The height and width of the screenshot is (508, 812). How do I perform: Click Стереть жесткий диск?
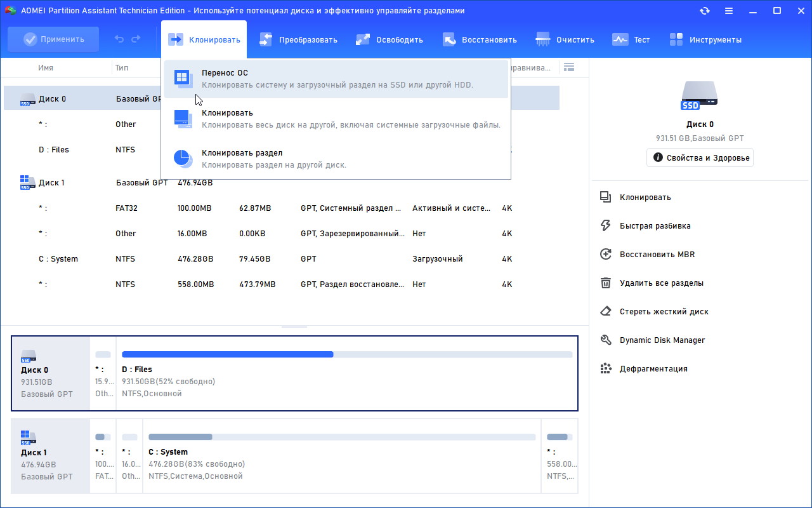[664, 312]
